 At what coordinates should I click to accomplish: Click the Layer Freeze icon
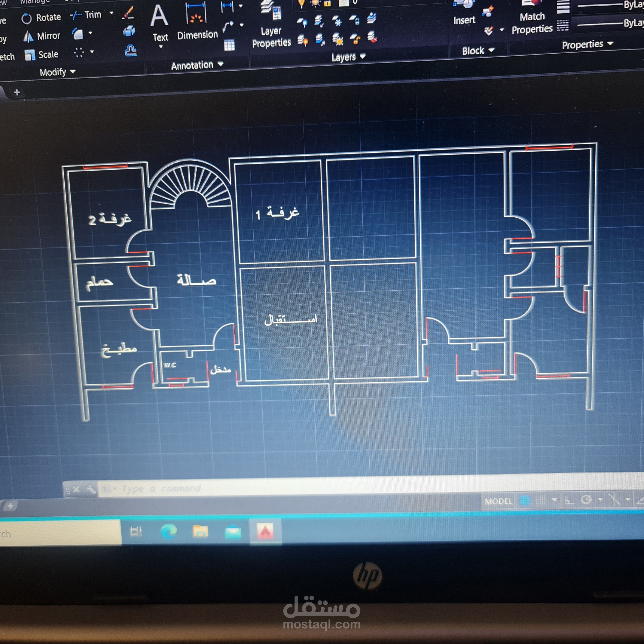(x=337, y=21)
